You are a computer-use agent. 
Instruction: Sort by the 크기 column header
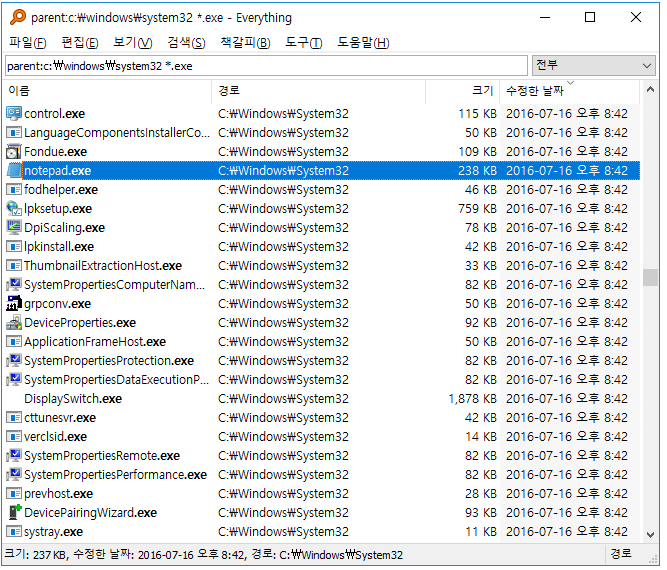(x=463, y=91)
